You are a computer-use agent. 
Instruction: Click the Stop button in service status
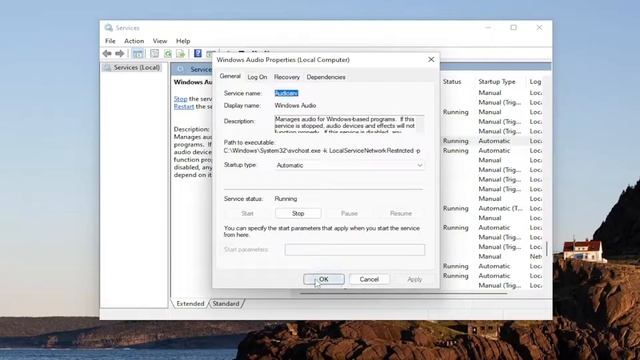pyautogui.click(x=298, y=213)
